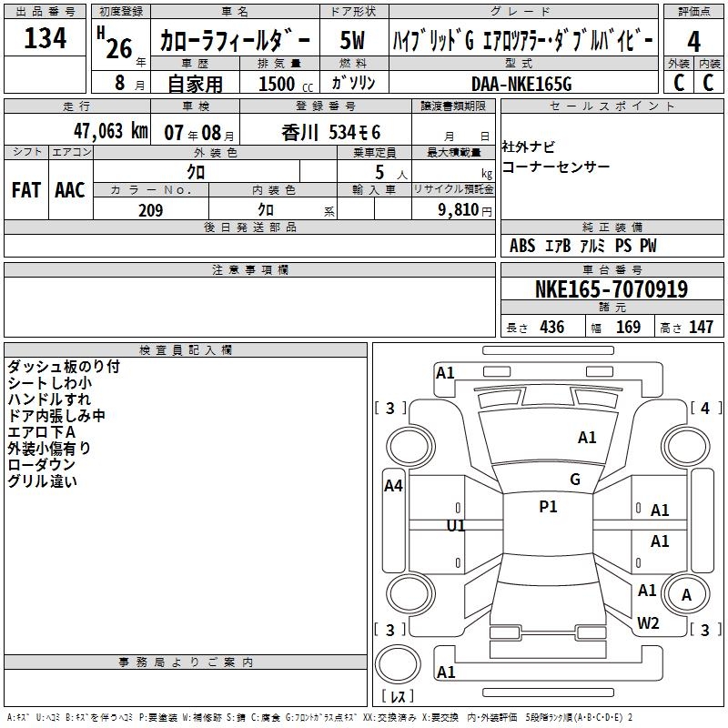Image resolution: width=728 pixels, height=728 pixels.
Task: Click inspector note グリル違い
Action: pos(42,481)
